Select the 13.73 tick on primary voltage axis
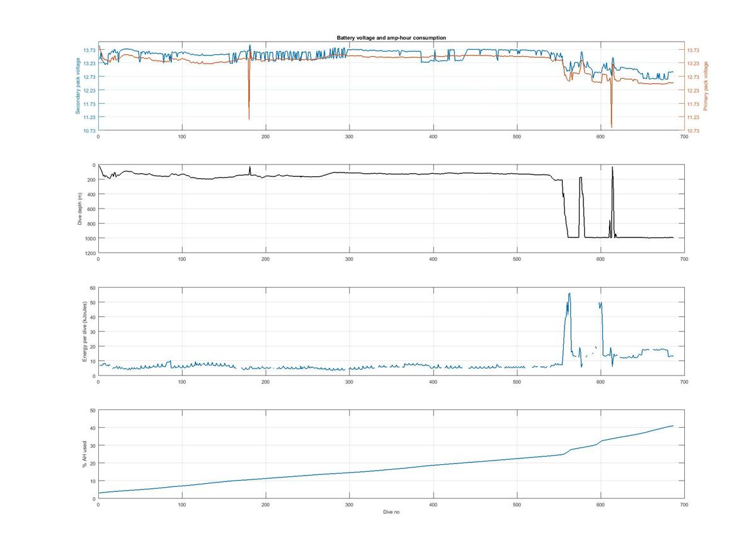 693,50
